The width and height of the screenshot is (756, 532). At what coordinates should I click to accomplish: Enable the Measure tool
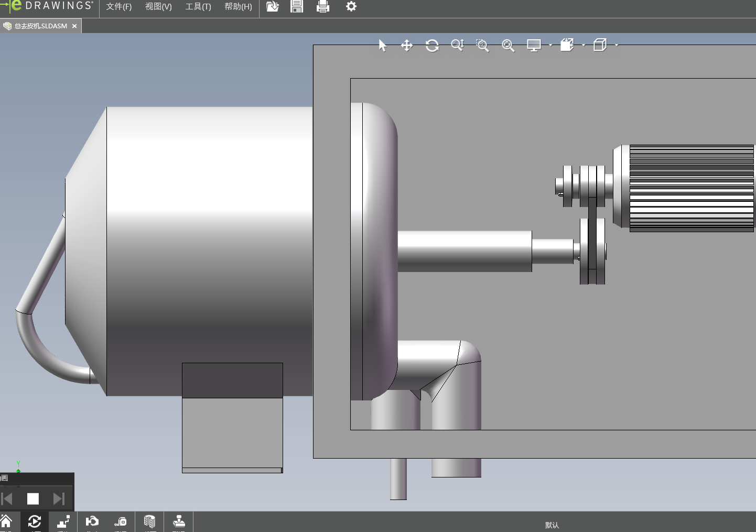pyautogui.click(x=121, y=522)
